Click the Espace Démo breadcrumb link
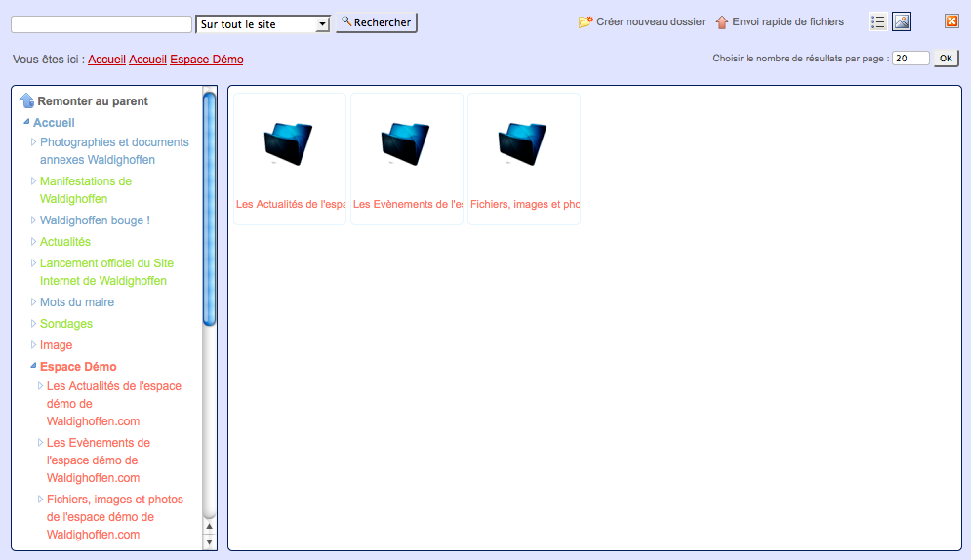This screenshot has width=971, height=560. click(x=206, y=60)
